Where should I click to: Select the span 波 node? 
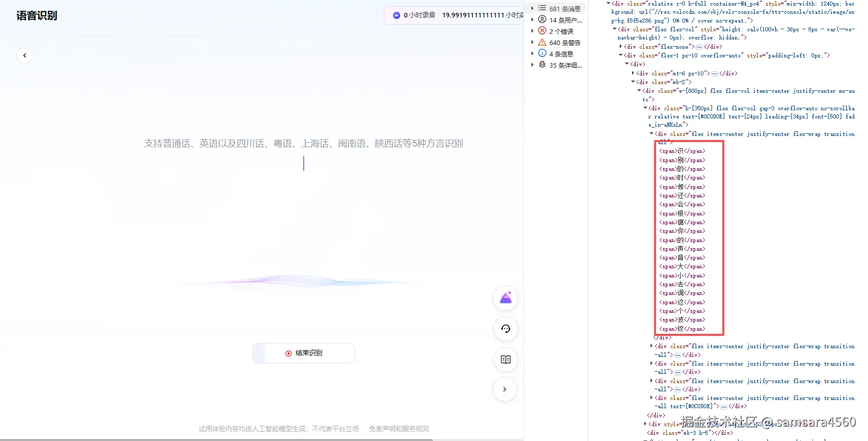coord(682,320)
